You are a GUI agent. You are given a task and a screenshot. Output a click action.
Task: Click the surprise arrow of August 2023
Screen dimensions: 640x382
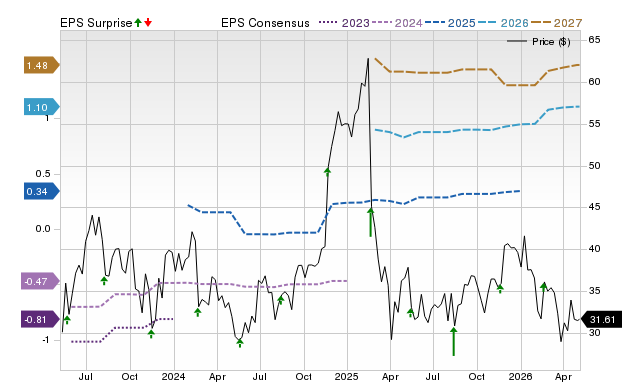click(104, 280)
